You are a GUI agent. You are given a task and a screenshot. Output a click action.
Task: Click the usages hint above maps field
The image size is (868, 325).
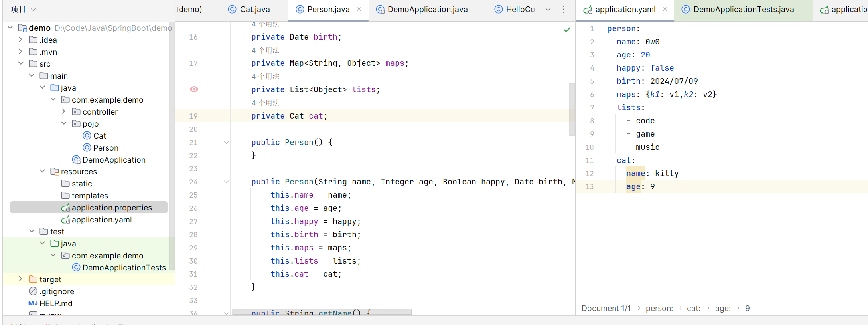click(x=265, y=50)
